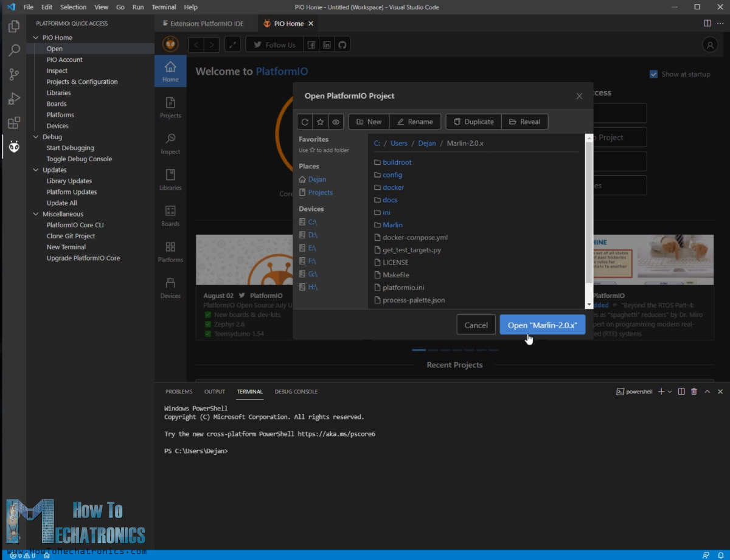Uncheck the Show at startup checkbox
Screen dimensions: 730x560
(653, 74)
